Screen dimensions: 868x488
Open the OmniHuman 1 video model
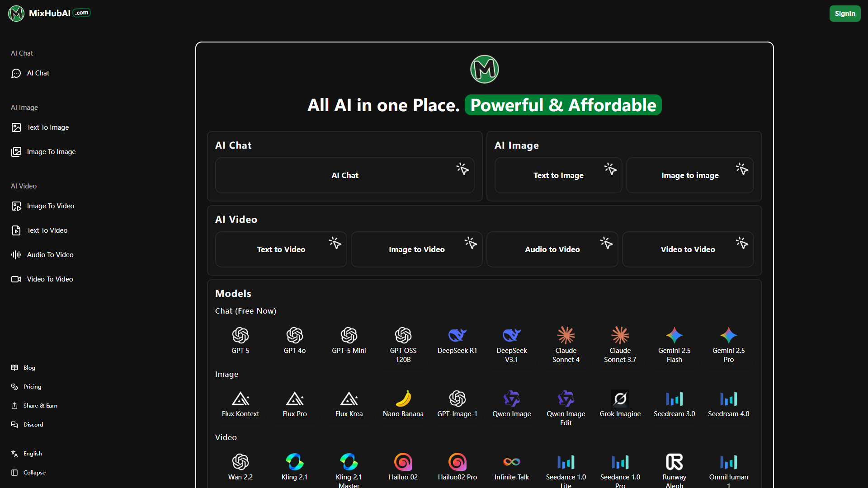(x=728, y=470)
